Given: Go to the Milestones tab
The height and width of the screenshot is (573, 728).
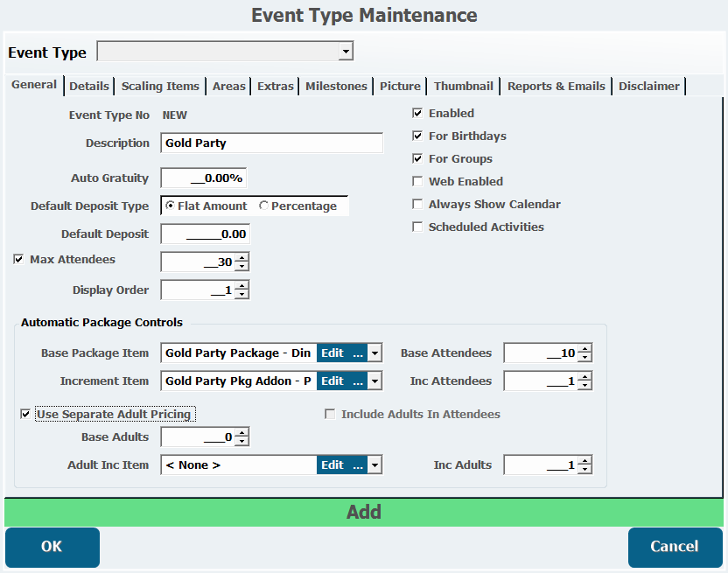Looking at the screenshot, I should tap(336, 86).
